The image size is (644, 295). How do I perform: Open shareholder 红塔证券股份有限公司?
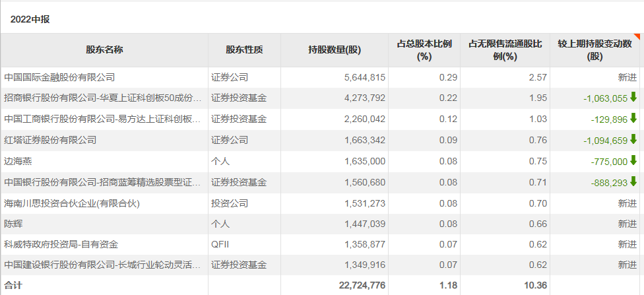(x=50, y=140)
